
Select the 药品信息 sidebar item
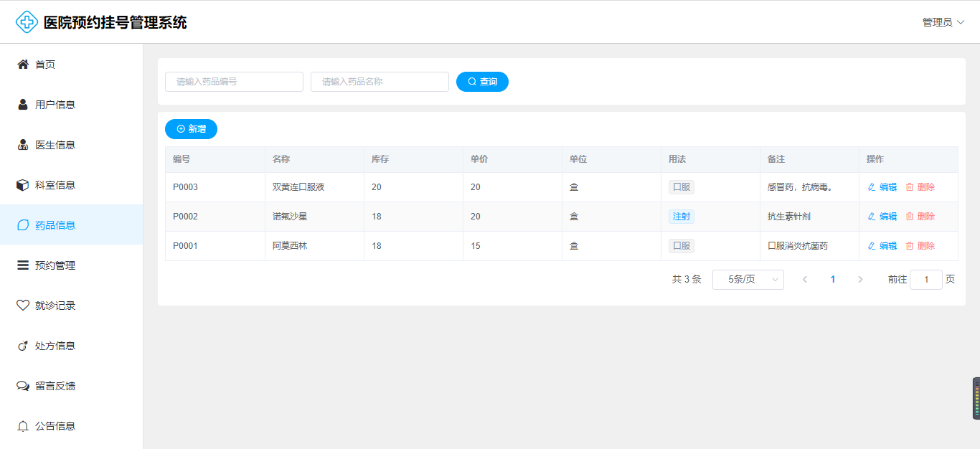pos(55,225)
